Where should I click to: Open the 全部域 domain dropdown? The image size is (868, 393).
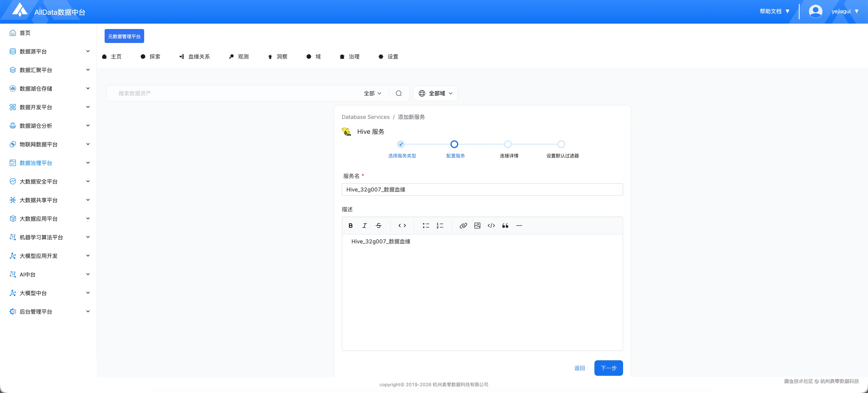click(x=435, y=93)
